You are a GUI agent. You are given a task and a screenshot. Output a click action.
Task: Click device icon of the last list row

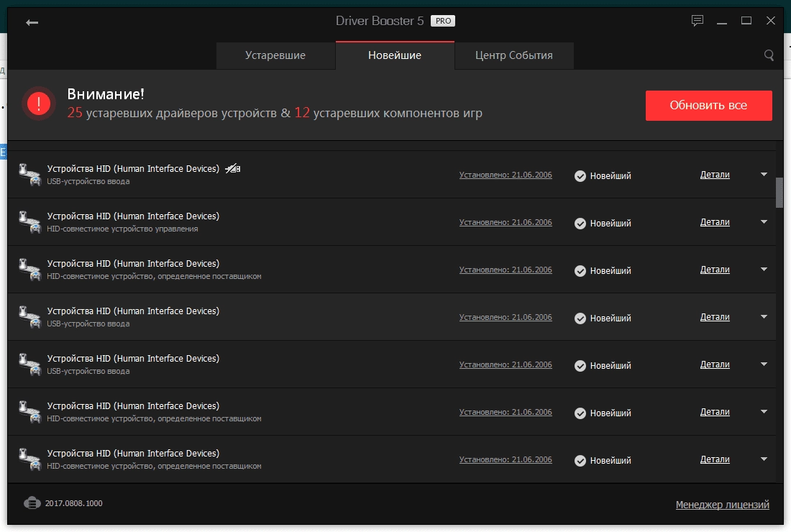pyautogui.click(x=29, y=459)
